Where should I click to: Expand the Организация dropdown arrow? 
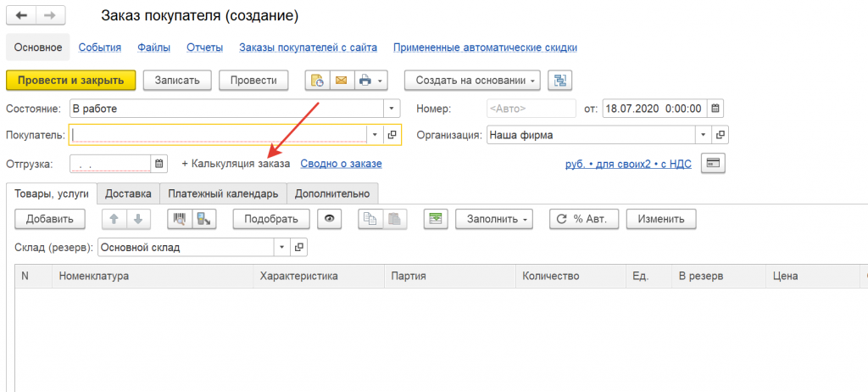(x=704, y=135)
